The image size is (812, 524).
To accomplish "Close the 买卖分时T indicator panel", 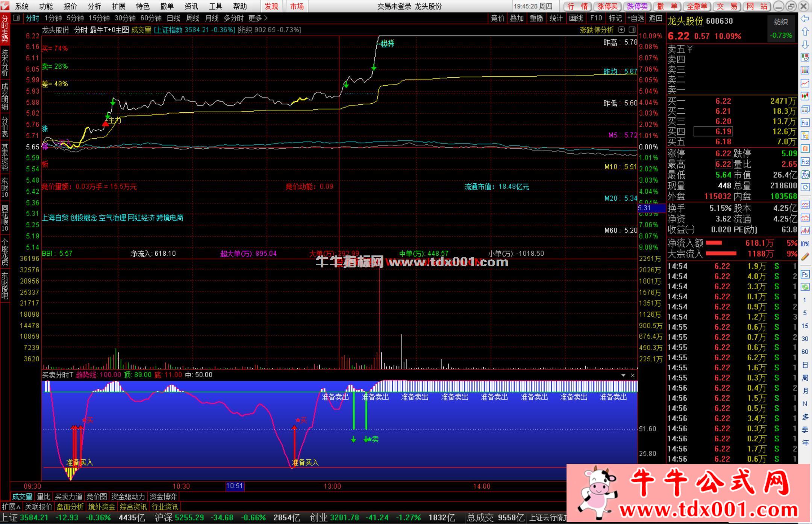I will pos(633,375).
